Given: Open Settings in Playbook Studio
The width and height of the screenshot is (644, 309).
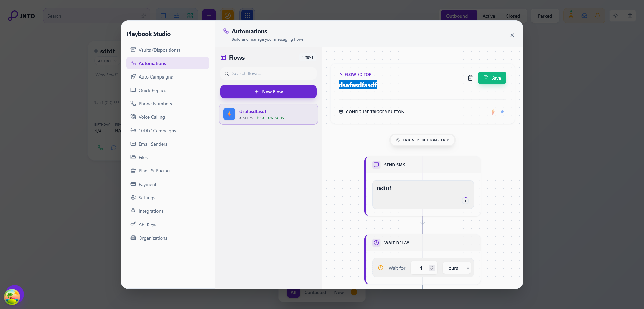Looking at the screenshot, I should (x=168, y=198).
